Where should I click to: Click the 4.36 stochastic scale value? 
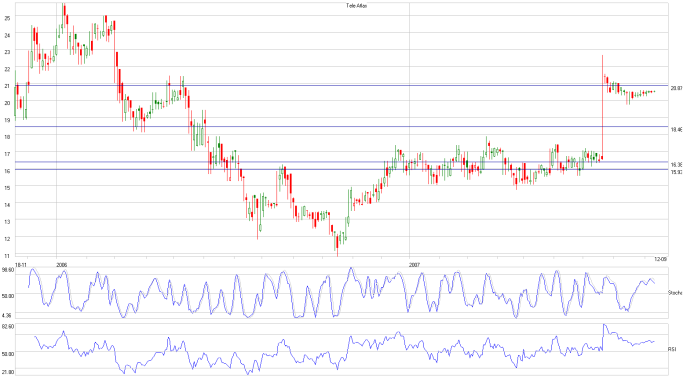8,315
